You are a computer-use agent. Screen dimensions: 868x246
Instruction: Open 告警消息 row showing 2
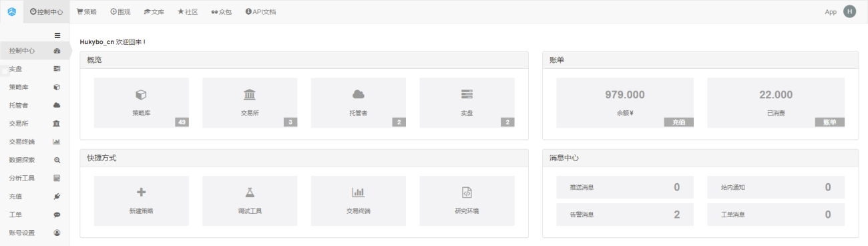625,215
